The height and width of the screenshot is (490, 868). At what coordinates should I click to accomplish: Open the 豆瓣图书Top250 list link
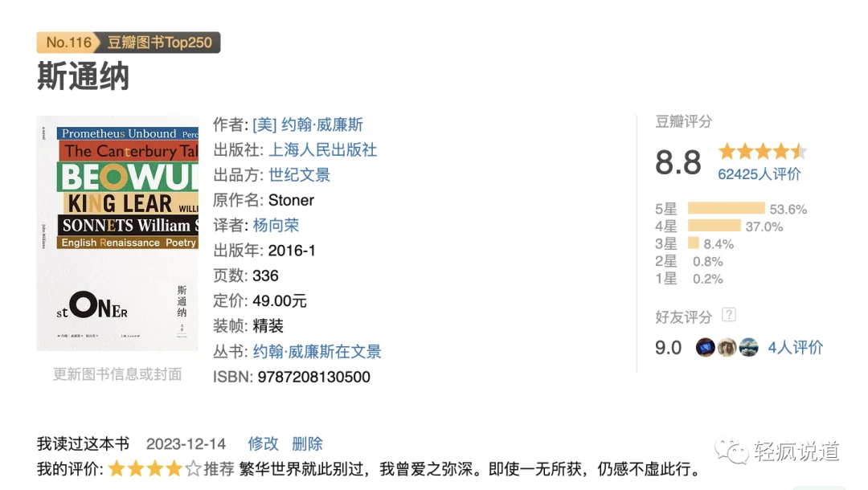(159, 43)
